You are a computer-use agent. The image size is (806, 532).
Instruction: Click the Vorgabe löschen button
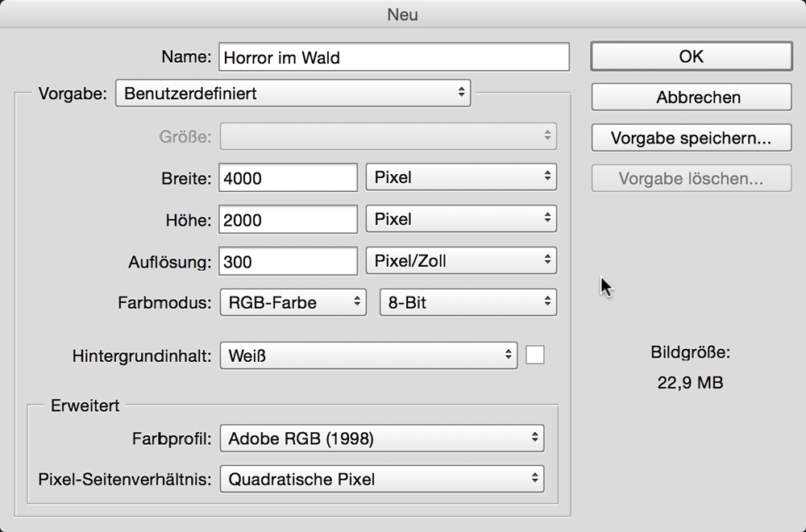click(691, 179)
